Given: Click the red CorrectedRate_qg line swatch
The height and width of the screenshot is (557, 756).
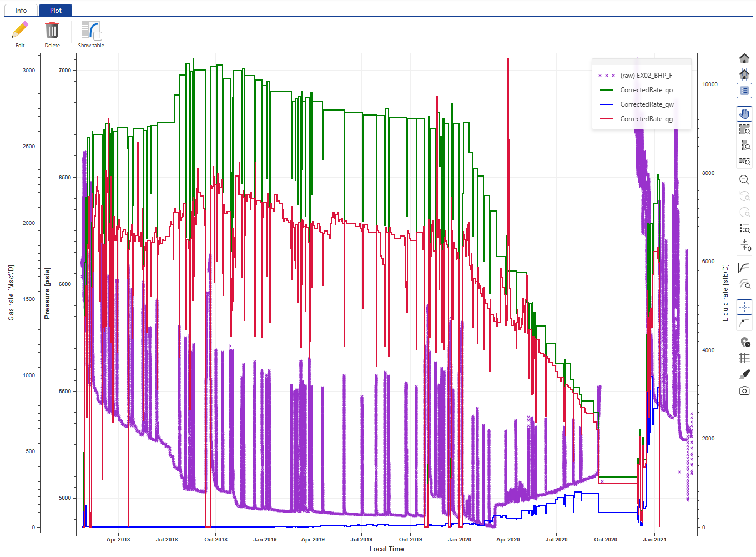Looking at the screenshot, I should (607, 119).
